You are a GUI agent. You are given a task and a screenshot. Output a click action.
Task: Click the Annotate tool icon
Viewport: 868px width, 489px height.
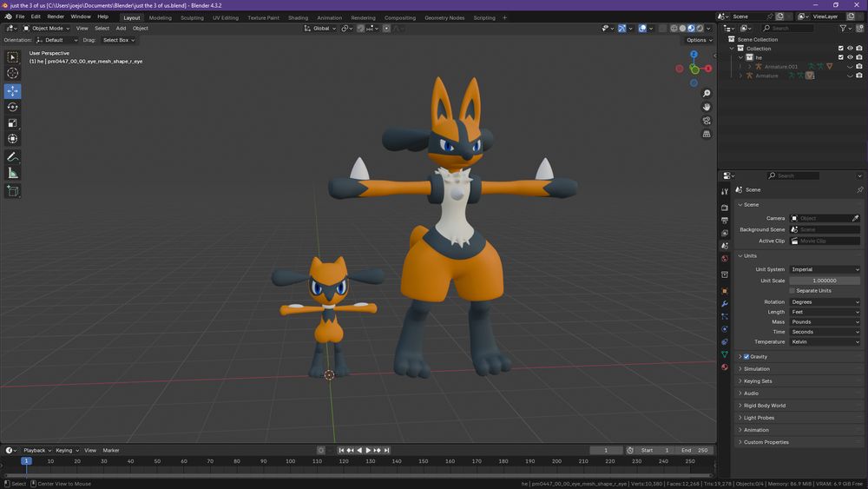click(x=13, y=156)
